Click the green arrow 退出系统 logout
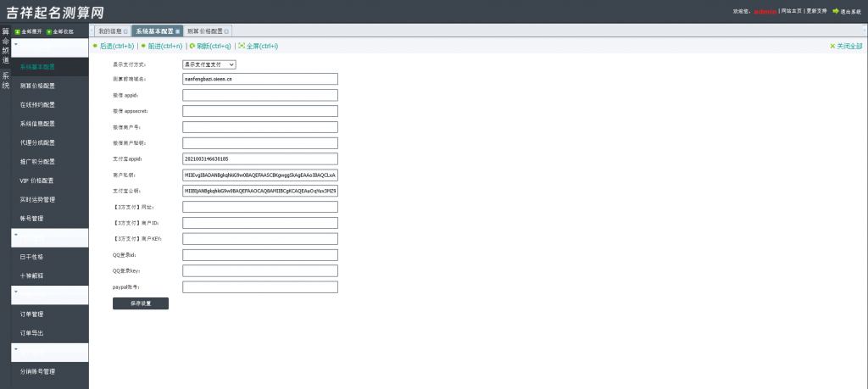 836,11
